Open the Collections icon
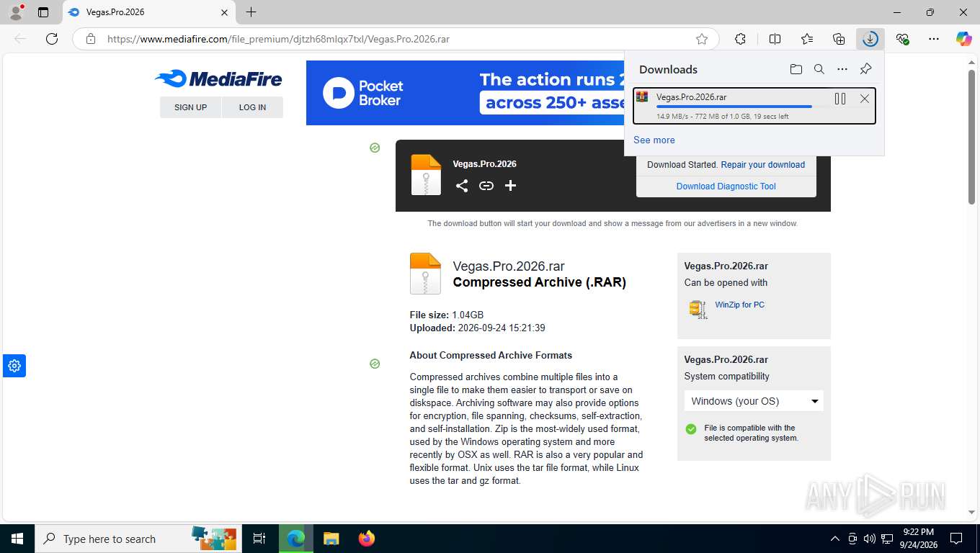 point(839,39)
